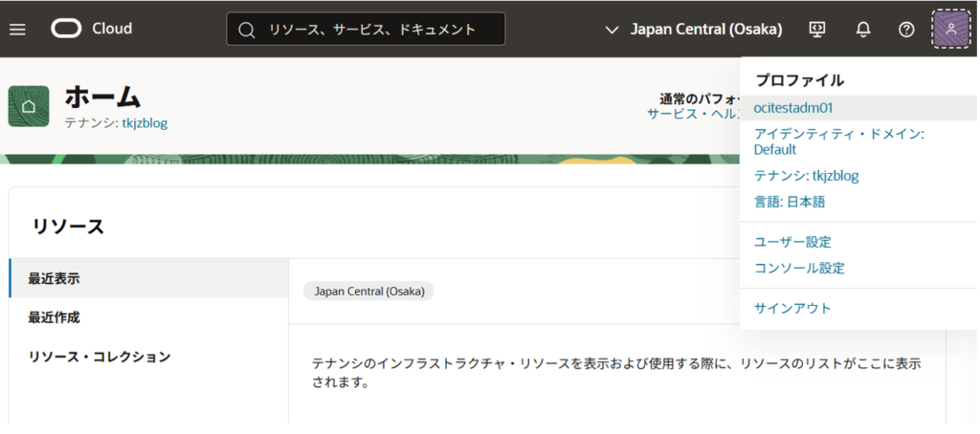Select the 最近作成 tab
The image size is (980, 434).
coord(54,317)
